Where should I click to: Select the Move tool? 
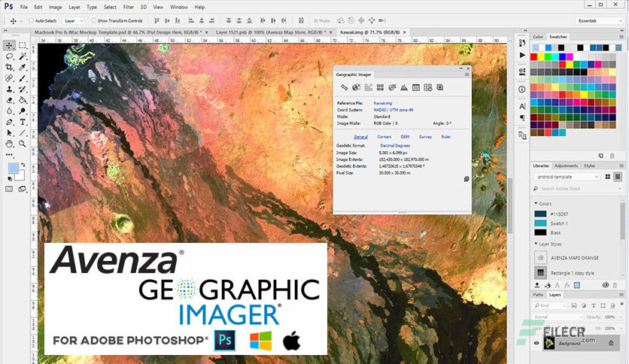tap(9, 45)
